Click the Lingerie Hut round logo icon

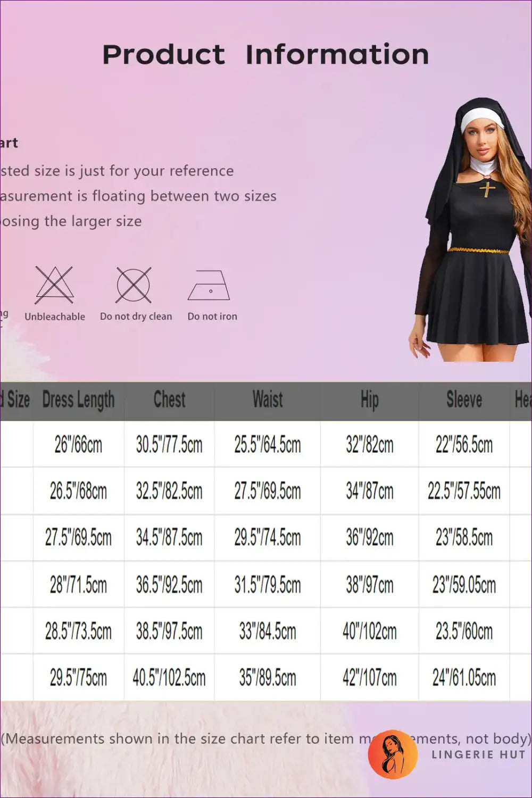click(393, 754)
